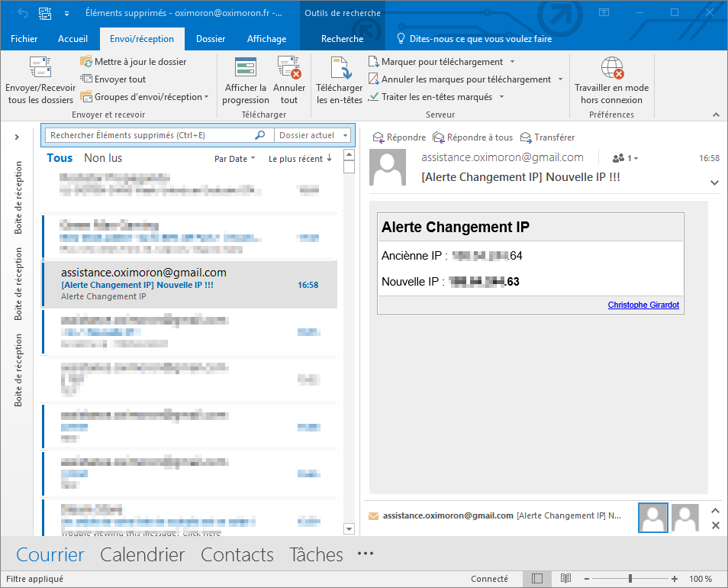This screenshot has width=728, height=588.
Task: Open the Dossier tab
Action: (x=211, y=39)
